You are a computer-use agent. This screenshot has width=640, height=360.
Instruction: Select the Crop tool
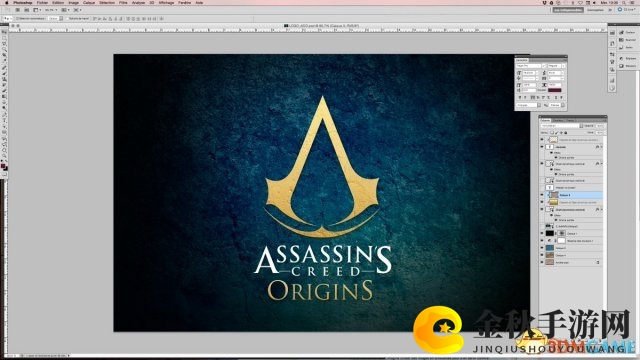4,55
